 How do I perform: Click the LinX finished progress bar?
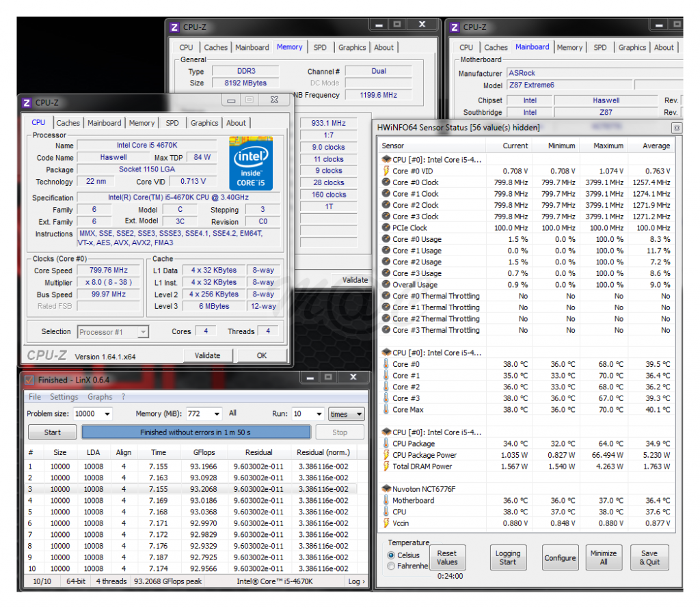coord(196,432)
